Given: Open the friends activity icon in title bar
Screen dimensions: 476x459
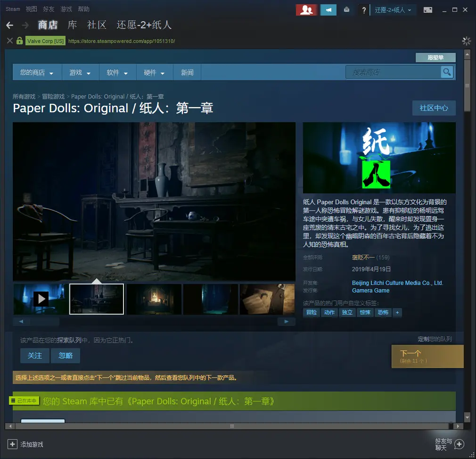Looking at the screenshot, I should point(307,10).
